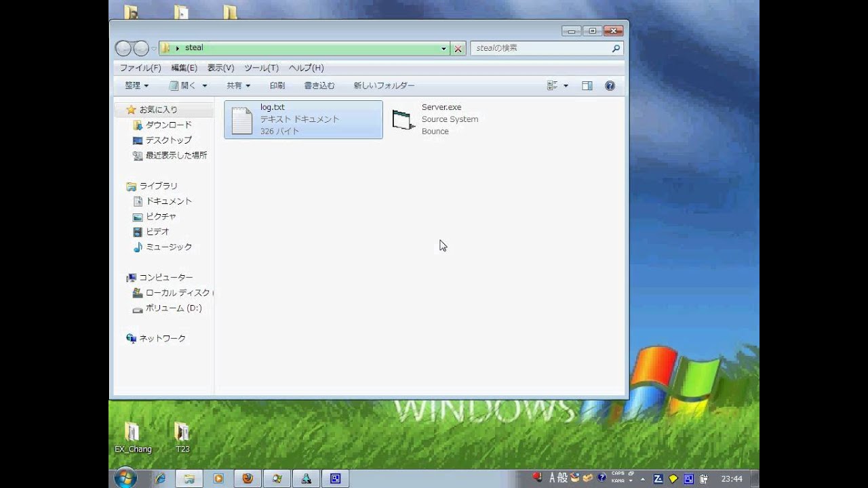This screenshot has height=488, width=868.
Task: Expand the address bar history dropdown
Action: 444,49
